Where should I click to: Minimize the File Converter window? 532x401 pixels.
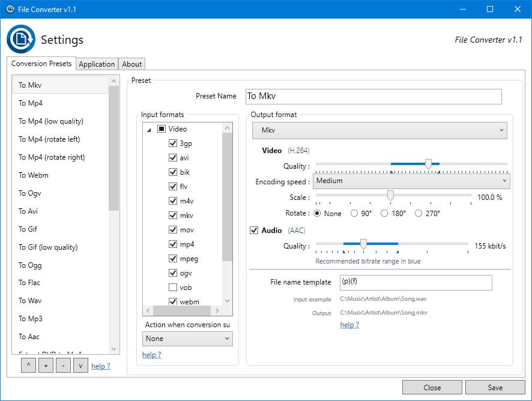pos(463,9)
